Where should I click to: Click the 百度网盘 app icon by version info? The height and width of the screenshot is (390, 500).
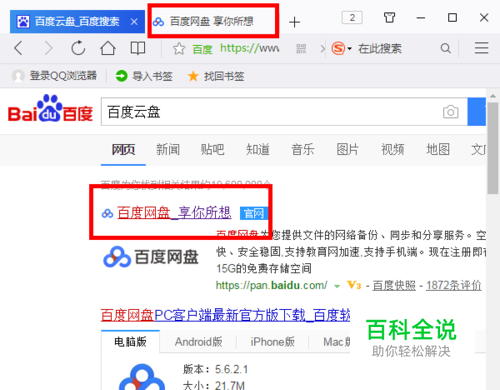tap(142, 377)
